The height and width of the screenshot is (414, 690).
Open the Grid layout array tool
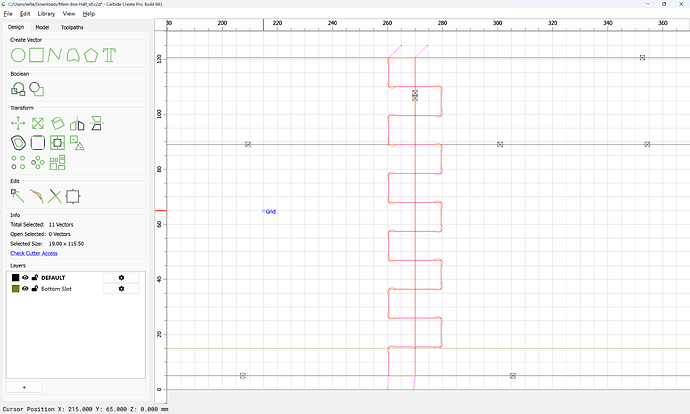(58, 162)
